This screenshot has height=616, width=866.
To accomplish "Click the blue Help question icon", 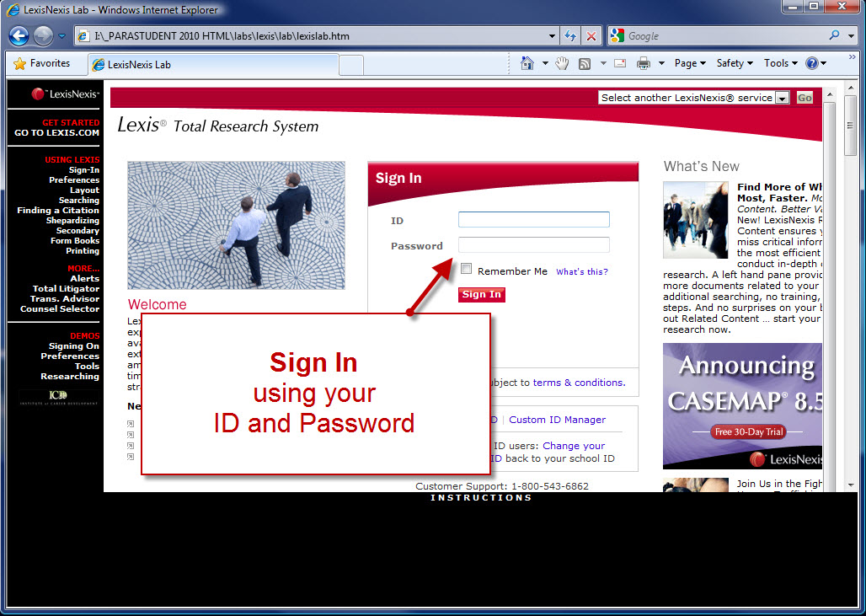I will click(x=811, y=63).
